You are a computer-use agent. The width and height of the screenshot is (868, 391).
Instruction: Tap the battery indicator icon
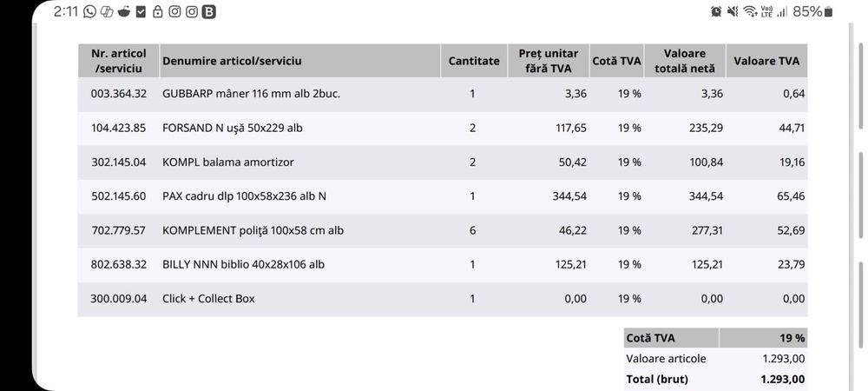[x=827, y=12]
